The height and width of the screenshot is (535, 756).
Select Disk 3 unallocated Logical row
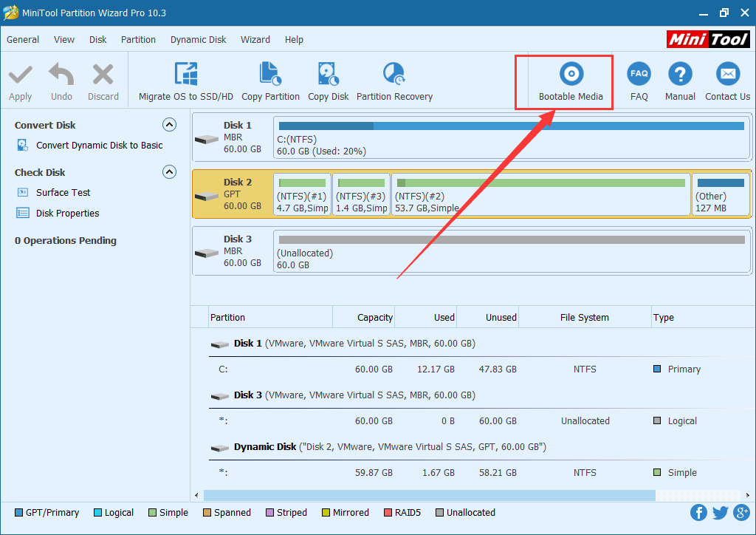pos(481,420)
